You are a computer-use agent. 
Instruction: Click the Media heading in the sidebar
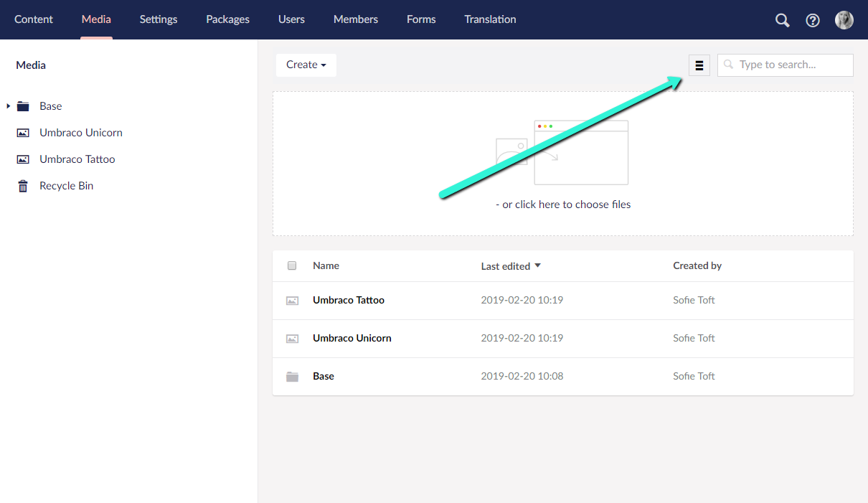31,65
